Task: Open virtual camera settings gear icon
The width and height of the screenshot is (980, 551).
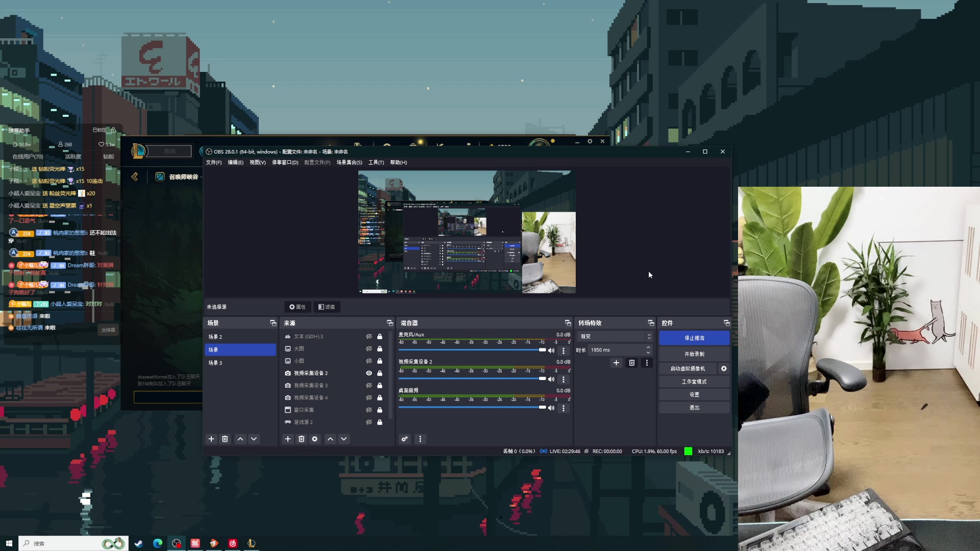Action: (724, 368)
